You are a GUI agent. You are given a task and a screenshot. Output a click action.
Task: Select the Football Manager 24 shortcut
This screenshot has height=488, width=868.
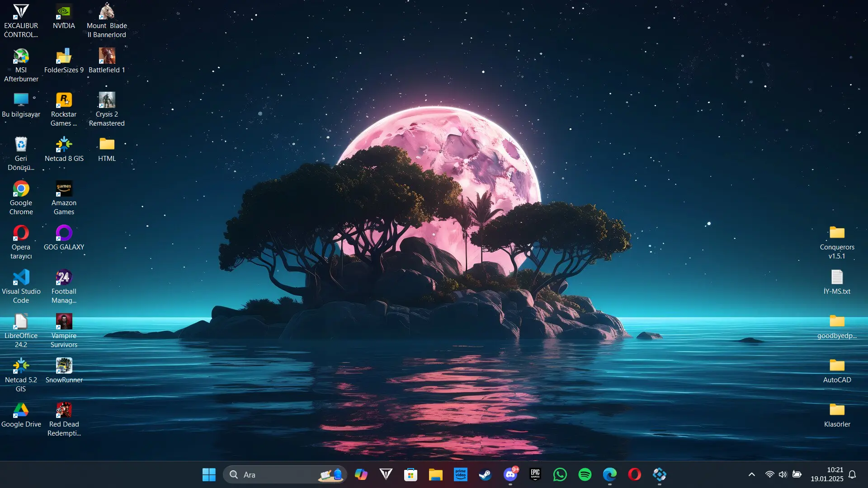[64, 286]
